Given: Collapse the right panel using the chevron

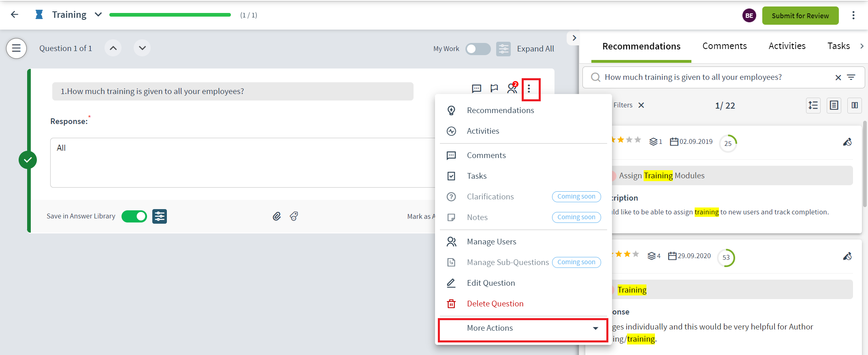Looking at the screenshot, I should pyautogui.click(x=574, y=38).
